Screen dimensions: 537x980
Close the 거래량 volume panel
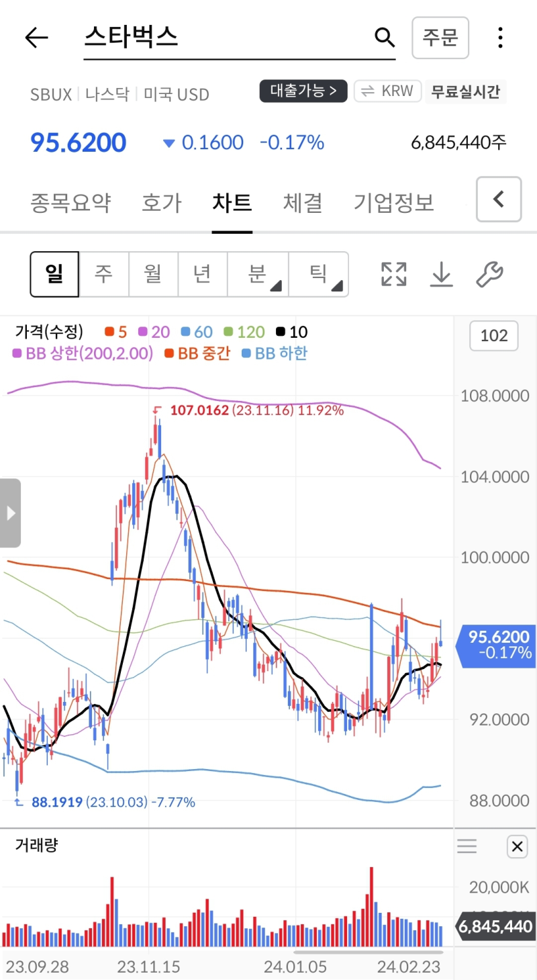coord(517,846)
